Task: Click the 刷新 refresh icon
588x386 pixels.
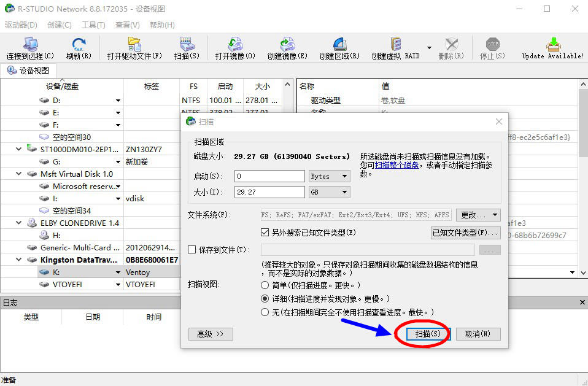Action: coord(79,47)
